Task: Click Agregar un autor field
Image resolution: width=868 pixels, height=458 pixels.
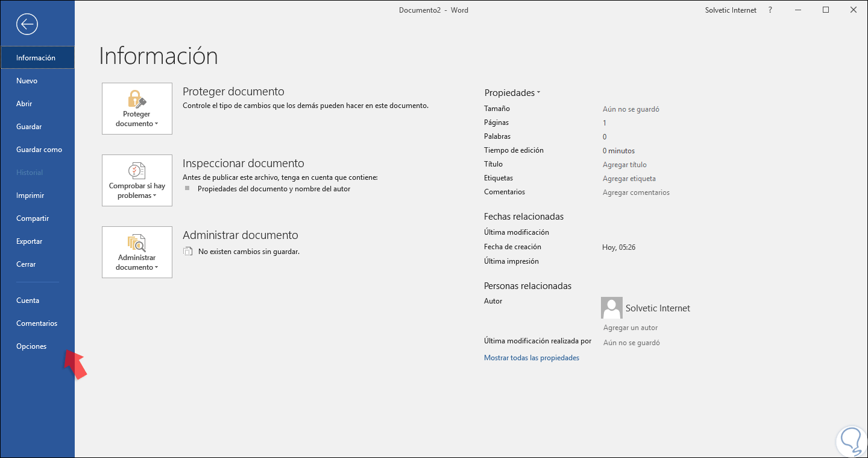Action: coord(631,328)
